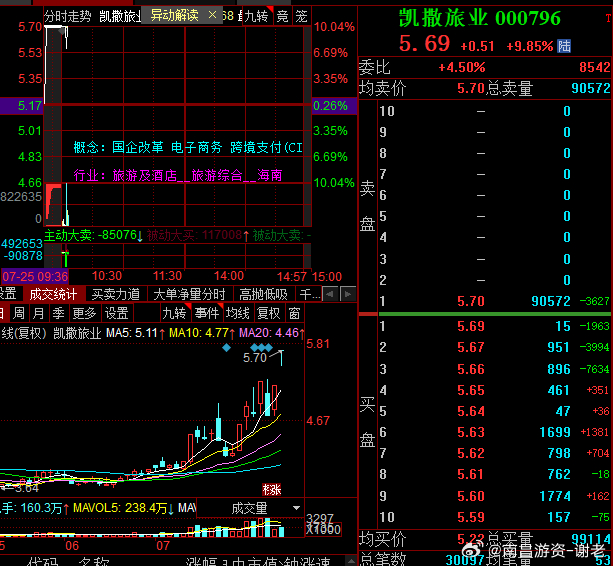Click 九转 button above intraday chart
This screenshot has height=566, width=613.
pyautogui.click(x=257, y=16)
